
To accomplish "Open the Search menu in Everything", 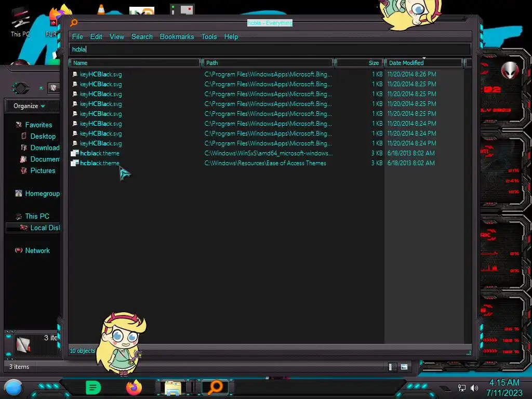I will (142, 37).
